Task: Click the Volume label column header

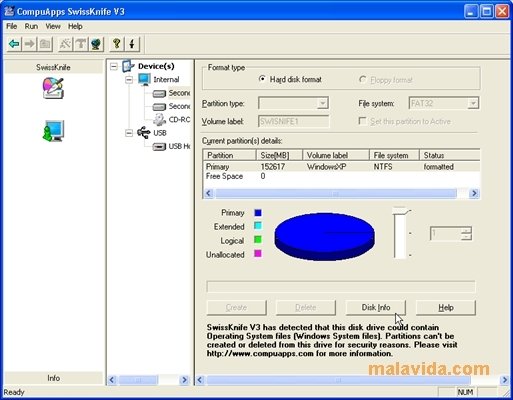Action: pyautogui.click(x=336, y=155)
